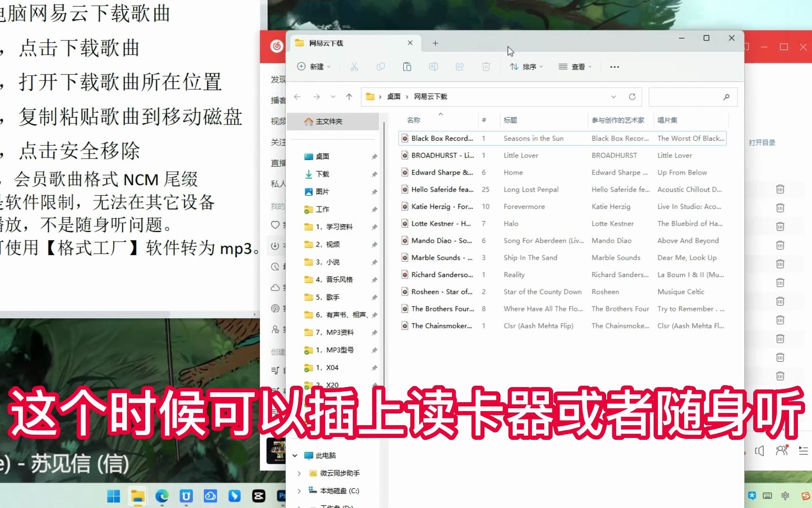Collapse the 此电脑 tree node
812x508 pixels.
[295, 455]
